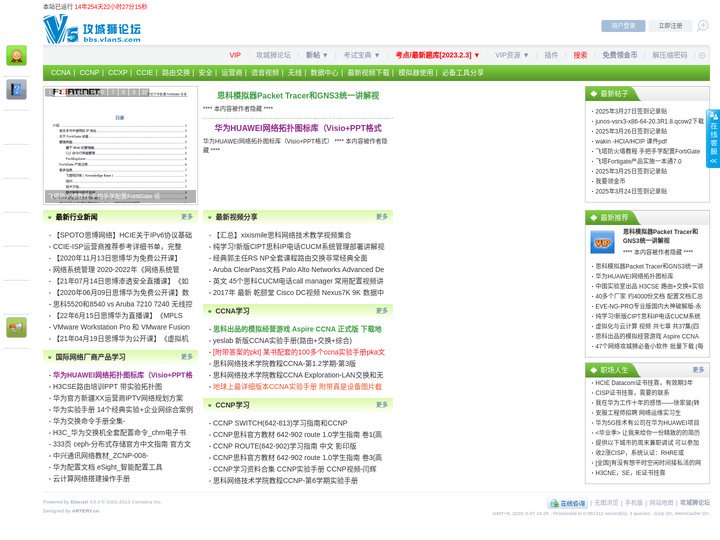Click the circular plus icon beside 立即注册
The height and width of the screenshot is (540, 720).
[703, 26]
